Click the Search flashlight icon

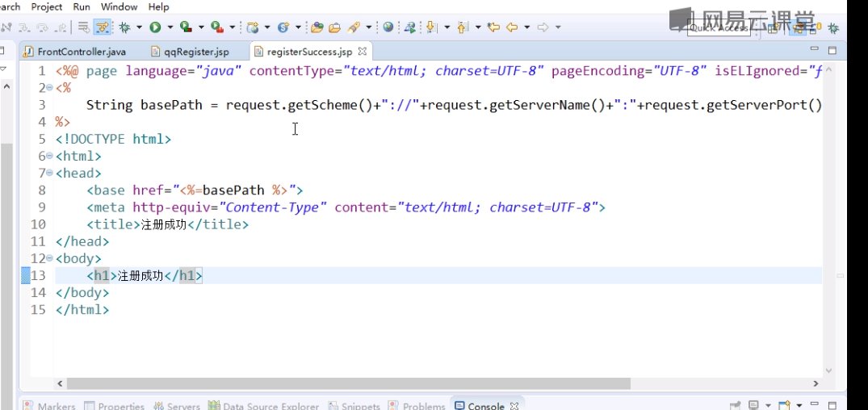click(354, 27)
